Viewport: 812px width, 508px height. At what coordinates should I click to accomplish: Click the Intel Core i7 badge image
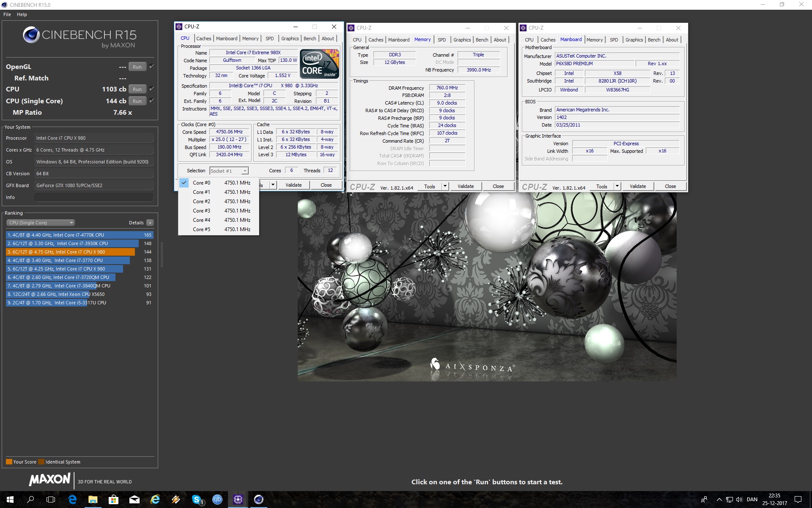tap(319, 64)
